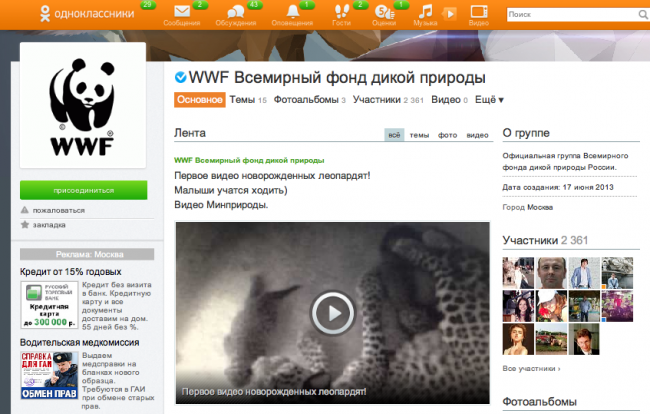Click the Участники 2 361 sidebar heading
The height and width of the screenshot is (414, 650).
coord(545,240)
